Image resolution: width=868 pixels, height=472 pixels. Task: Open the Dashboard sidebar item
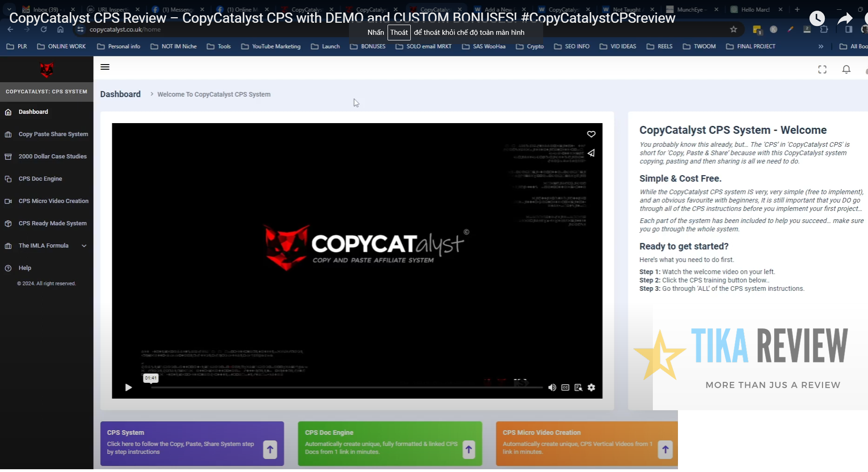pyautogui.click(x=33, y=111)
